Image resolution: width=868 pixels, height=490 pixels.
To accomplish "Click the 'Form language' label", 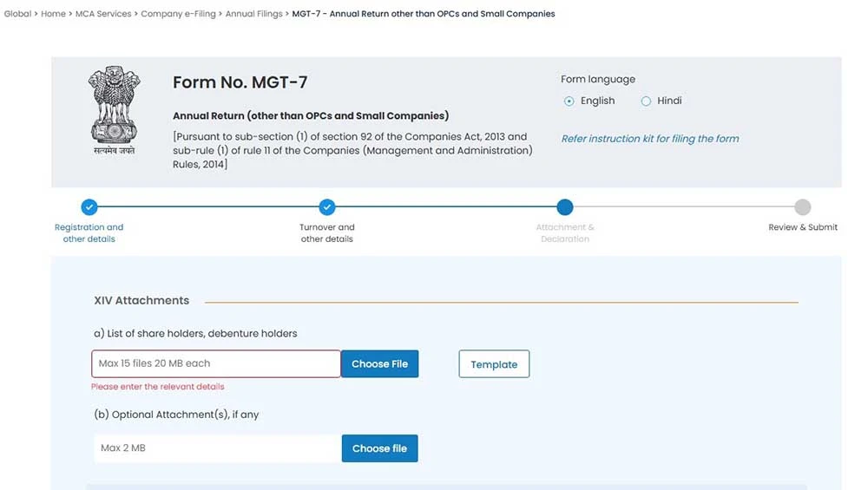I will [x=598, y=80].
